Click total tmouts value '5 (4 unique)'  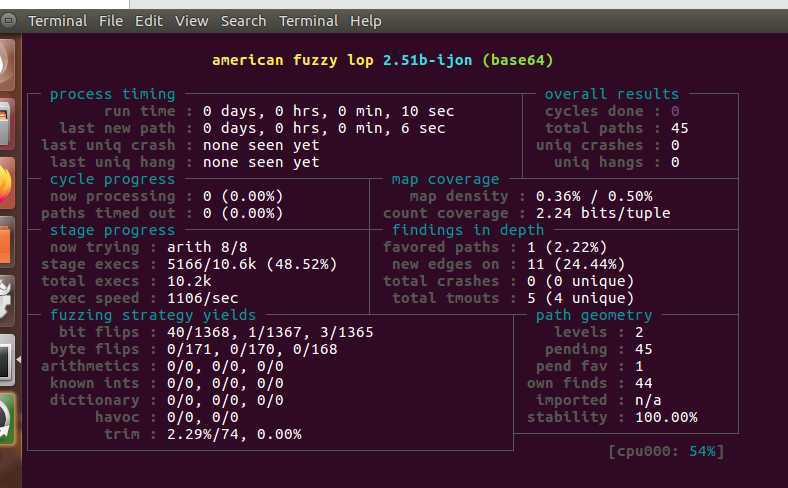tap(580, 298)
